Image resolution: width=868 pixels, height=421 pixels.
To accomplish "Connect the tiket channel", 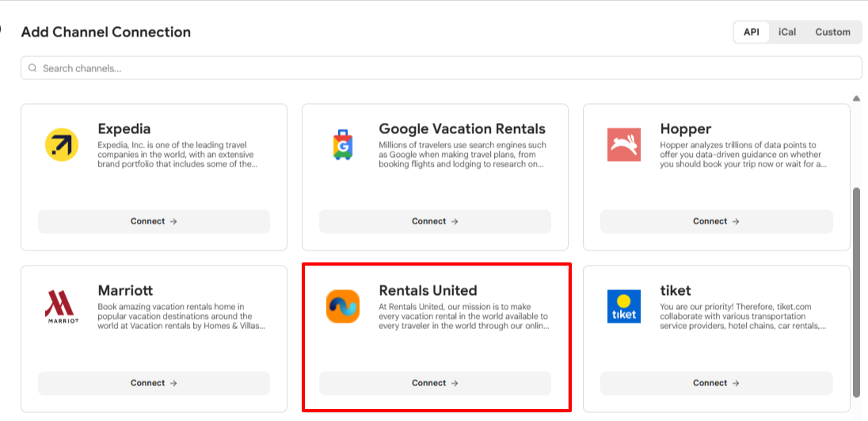I will 716,383.
